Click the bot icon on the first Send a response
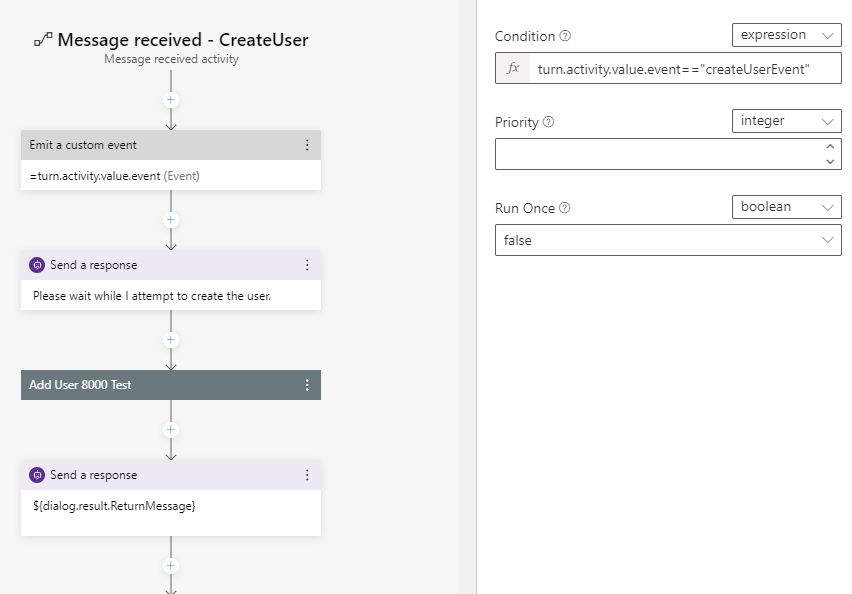 tap(37, 265)
